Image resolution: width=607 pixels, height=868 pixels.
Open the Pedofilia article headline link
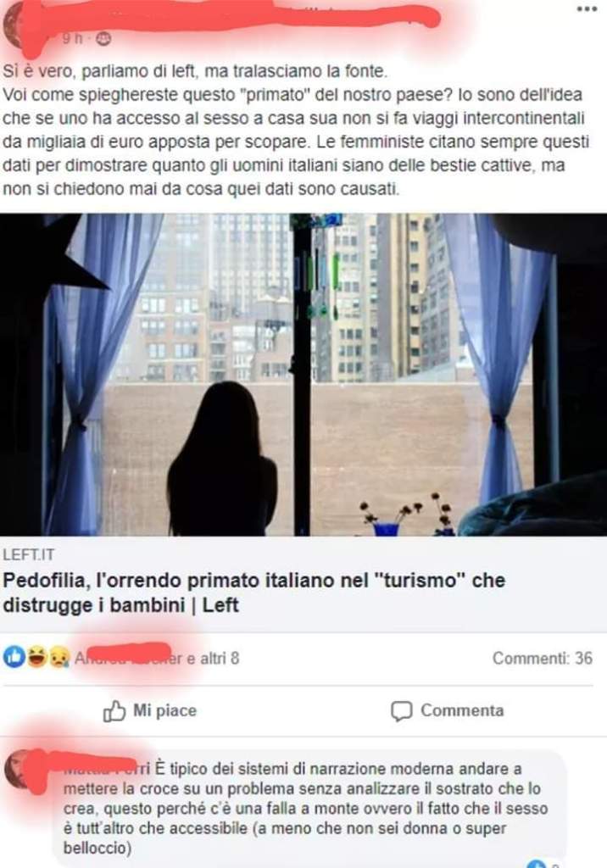pyautogui.click(x=254, y=593)
